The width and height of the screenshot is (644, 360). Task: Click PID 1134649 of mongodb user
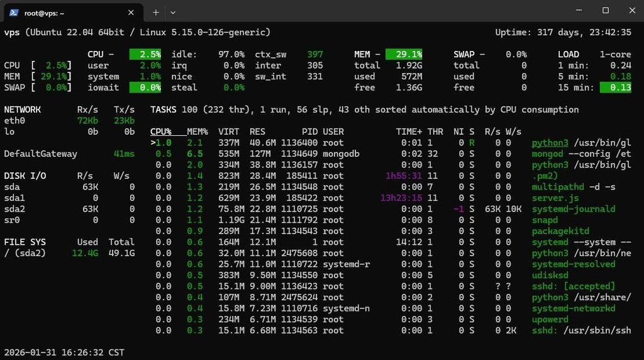[x=299, y=154]
